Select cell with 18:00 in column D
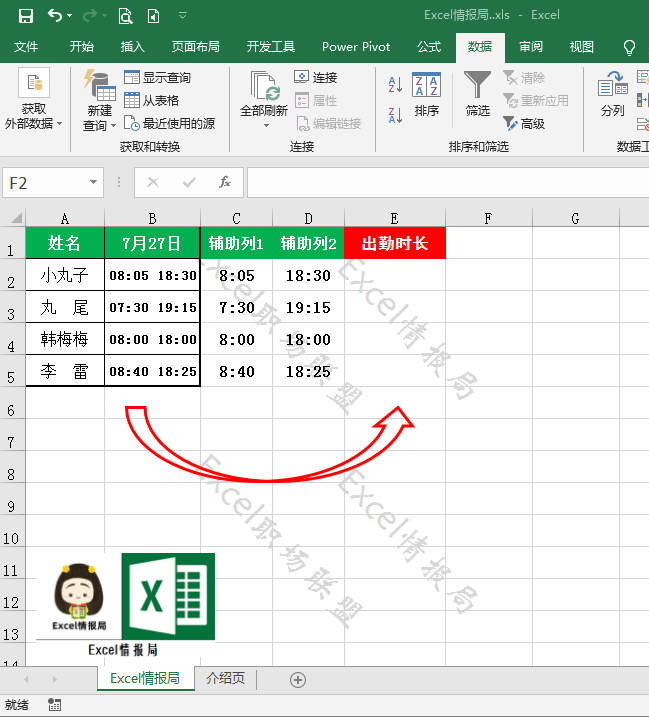The image size is (649, 717). pos(308,339)
